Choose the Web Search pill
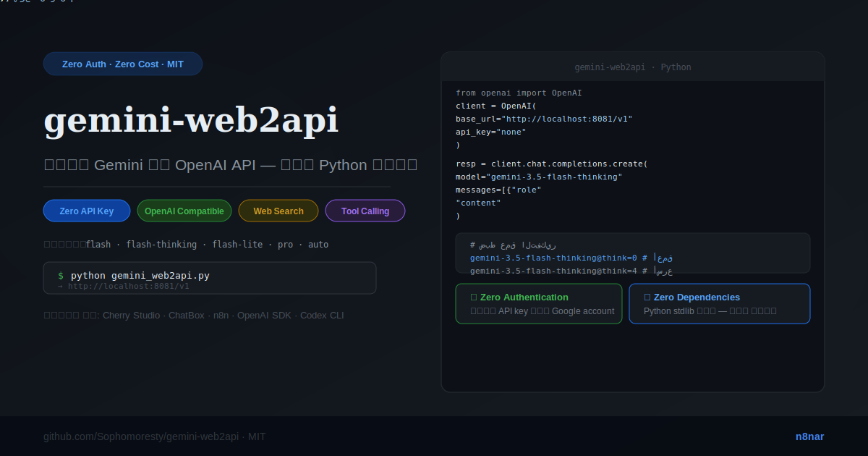This screenshot has width=868, height=456. (x=278, y=211)
